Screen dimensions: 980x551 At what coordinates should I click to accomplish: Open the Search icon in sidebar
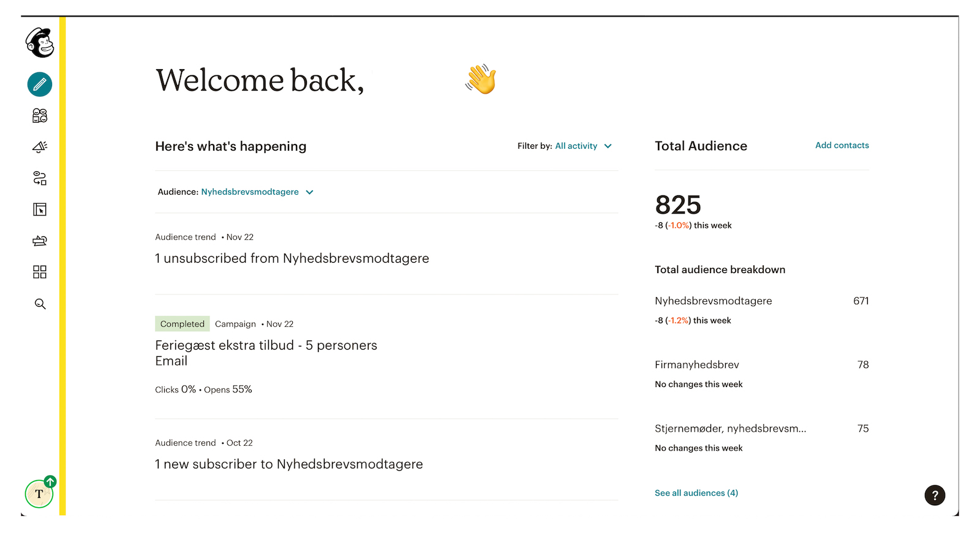pos(39,304)
